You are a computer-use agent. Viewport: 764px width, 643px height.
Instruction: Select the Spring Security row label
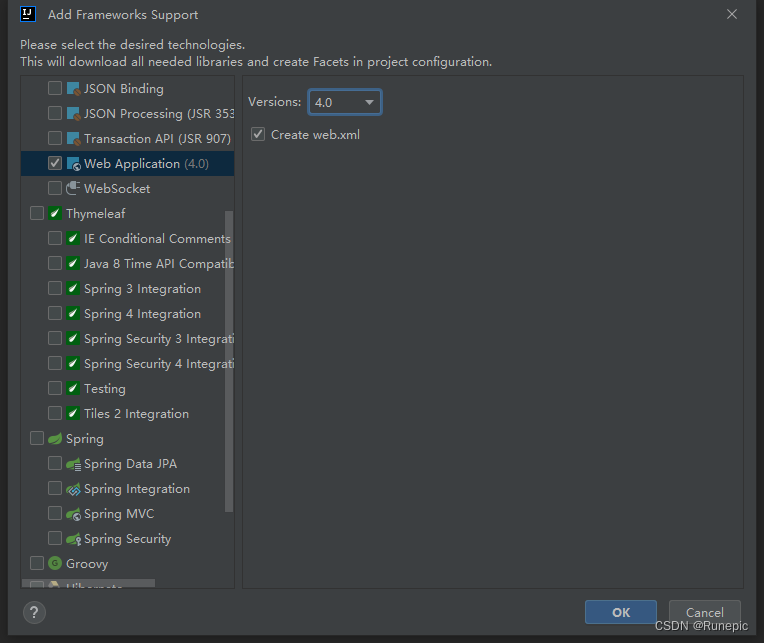coord(128,539)
